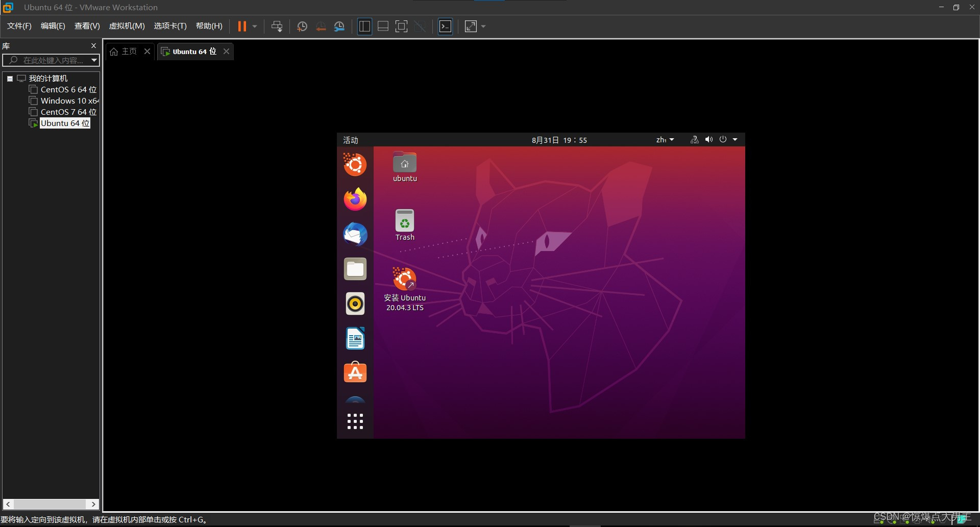
Task: Launch Firefox from the Ubuntu dock
Action: click(355, 199)
